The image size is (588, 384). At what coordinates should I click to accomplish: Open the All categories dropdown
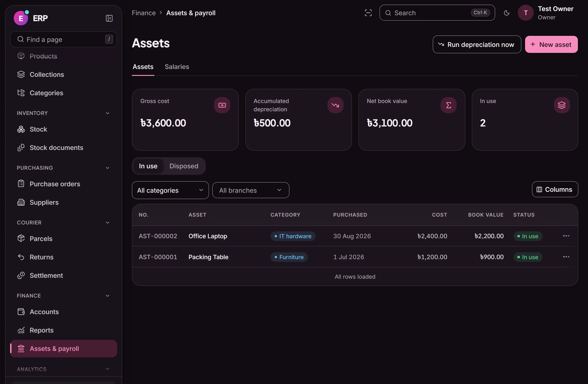pyautogui.click(x=170, y=190)
